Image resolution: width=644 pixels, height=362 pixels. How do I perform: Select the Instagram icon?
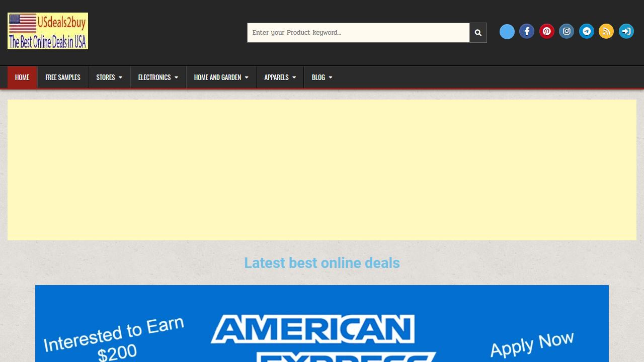click(x=567, y=31)
